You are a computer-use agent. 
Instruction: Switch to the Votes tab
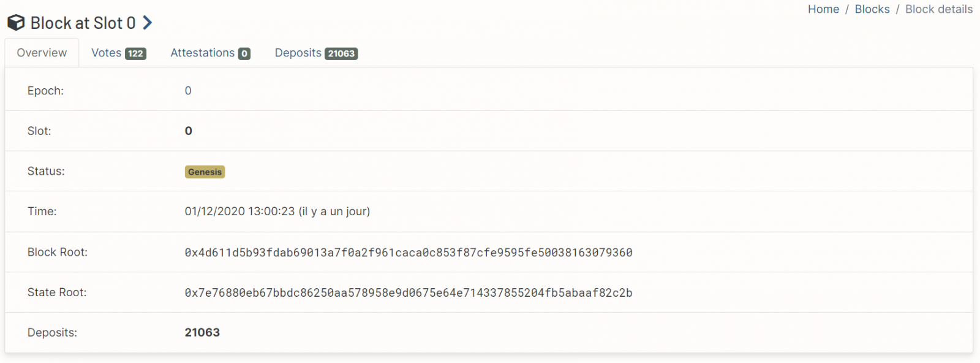(x=107, y=53)
